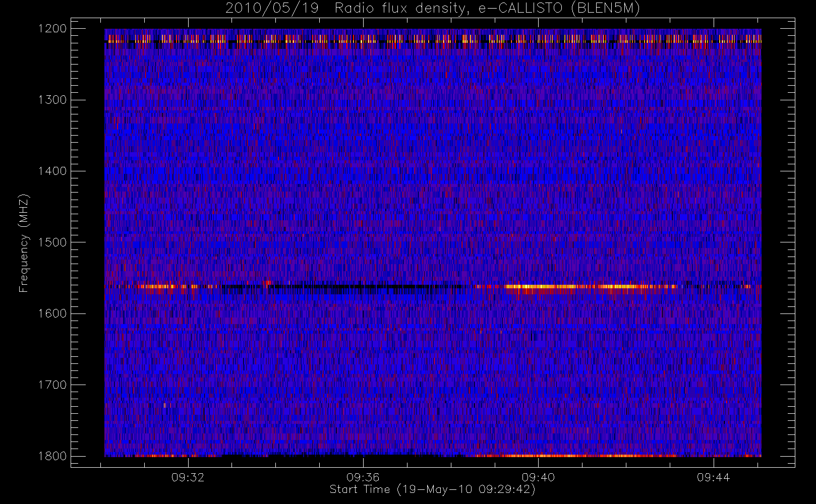Click the 1700 frequency tick label
Screen dimensions: 816x504
tap(52, 385)
